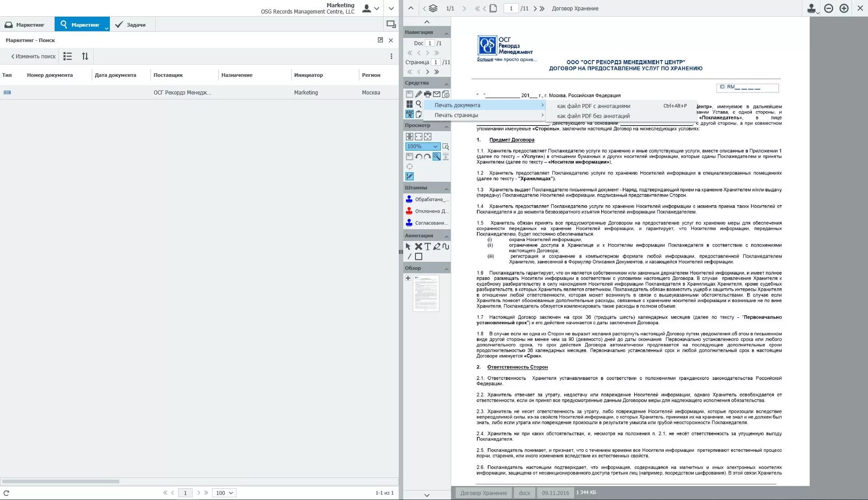The height and width of the screenshot is (500, 868).
Task: Click the delete annotation X icon
Action: pos(419,246)
